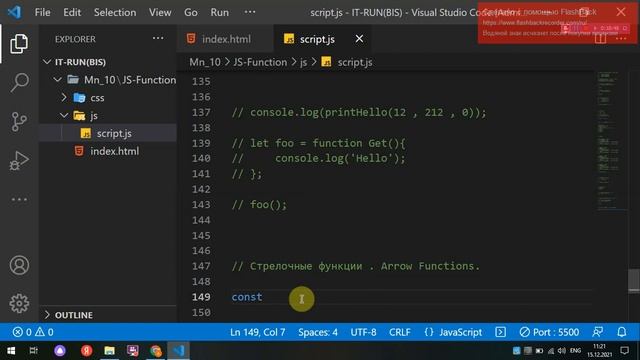Split the editor right icon

coord(600,39)
